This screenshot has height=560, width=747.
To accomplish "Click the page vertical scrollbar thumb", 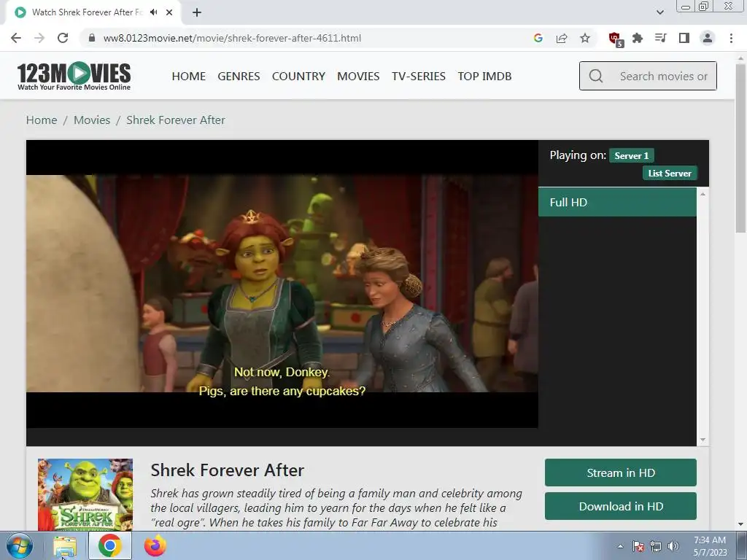I will (x=740, y=147).
